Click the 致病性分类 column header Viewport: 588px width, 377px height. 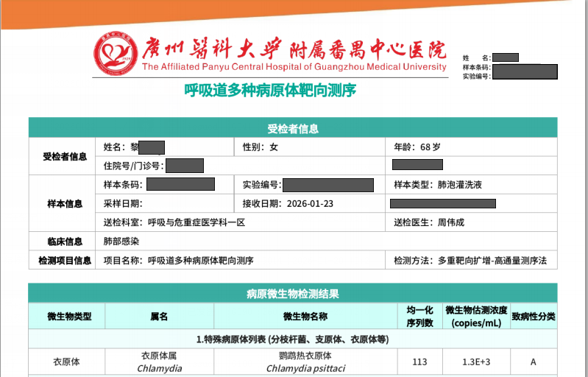click(534, 317)
